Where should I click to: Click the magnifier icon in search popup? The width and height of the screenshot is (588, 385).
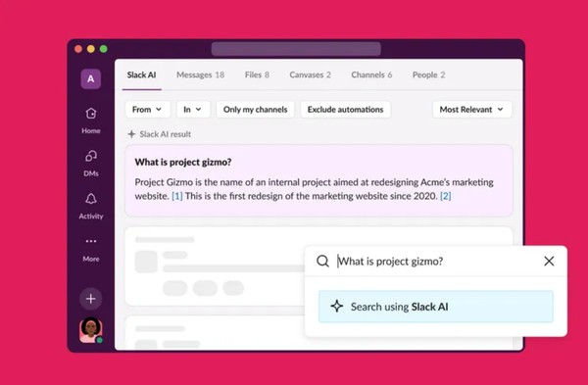point(322,261)
